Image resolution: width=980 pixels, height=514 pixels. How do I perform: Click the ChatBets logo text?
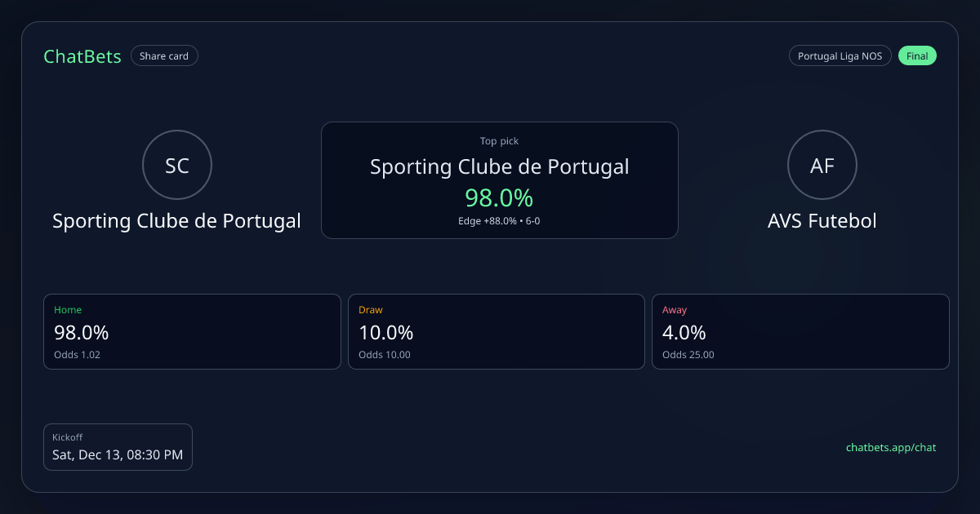click(x=82, y=56)
